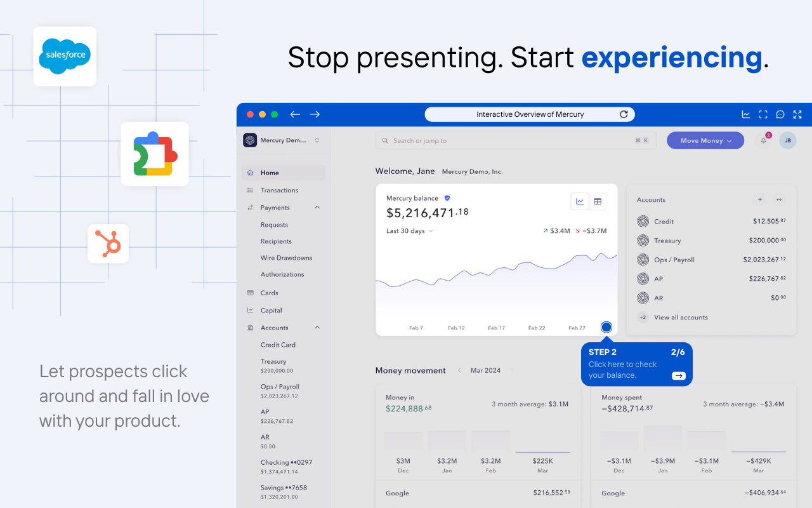Click the Money in amount $224,888.68
This screenshot has height=508, width=812.
coord(409,408)
